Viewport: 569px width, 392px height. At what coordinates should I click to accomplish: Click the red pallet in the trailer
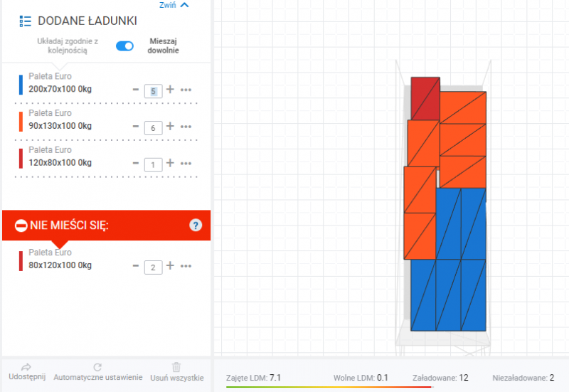click(425, 98)
